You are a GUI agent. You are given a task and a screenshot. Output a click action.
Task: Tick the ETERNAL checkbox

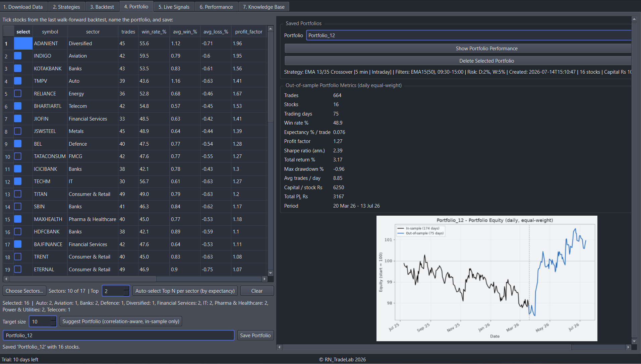click(18, 270)
